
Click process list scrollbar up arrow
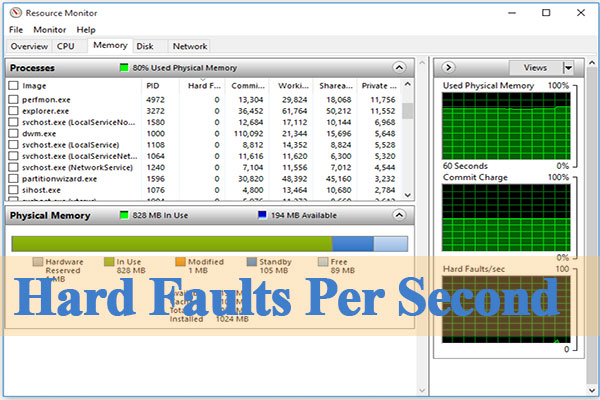click(408, 84)
